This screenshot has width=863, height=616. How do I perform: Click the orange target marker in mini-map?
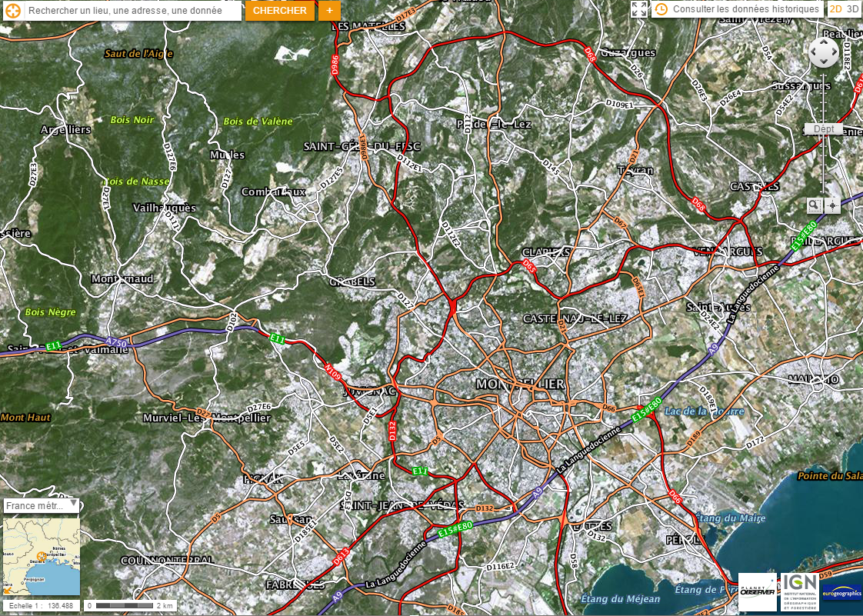tap(42, 557)
